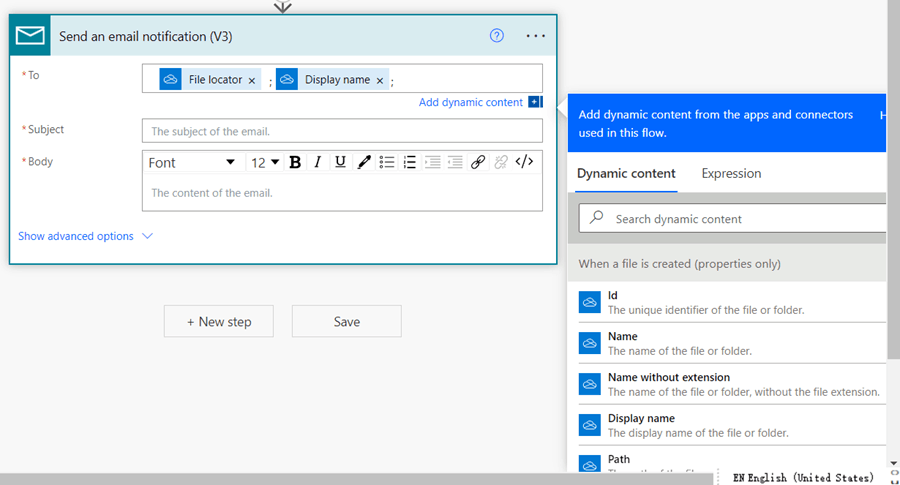This screenshot has height=485, width=900.
Task: Open the Font dropdown
Action: (192, 162)
